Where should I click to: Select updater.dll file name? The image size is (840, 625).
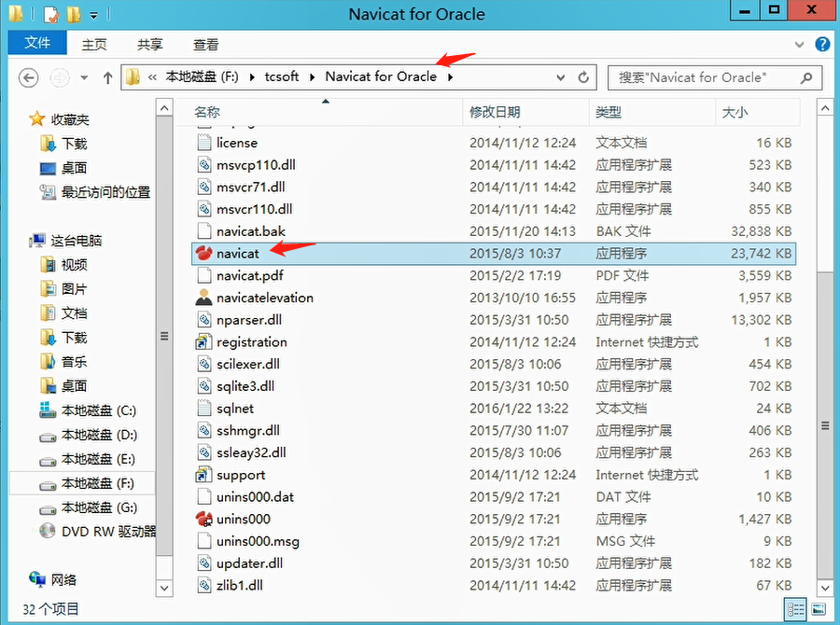pos(249,563)
